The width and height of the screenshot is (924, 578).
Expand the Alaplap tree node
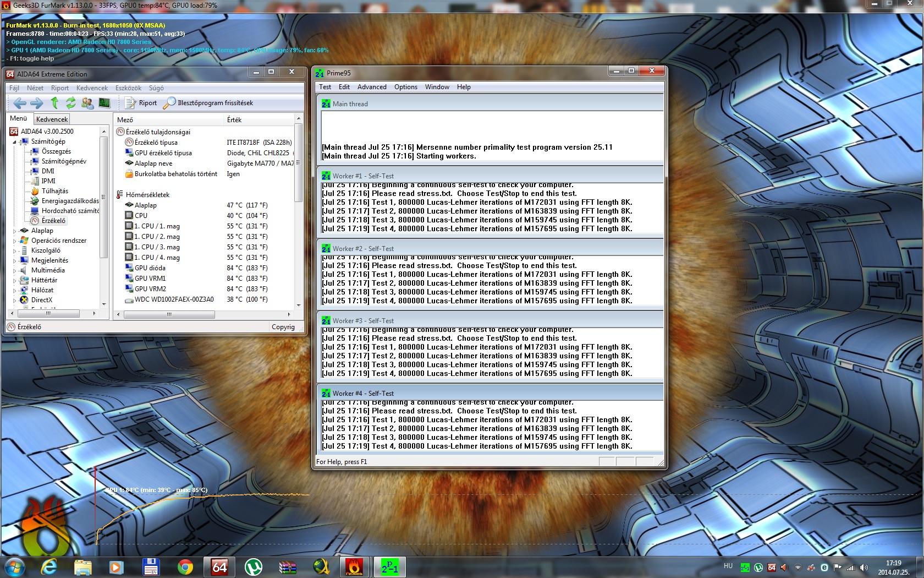(x=15, y=231)
